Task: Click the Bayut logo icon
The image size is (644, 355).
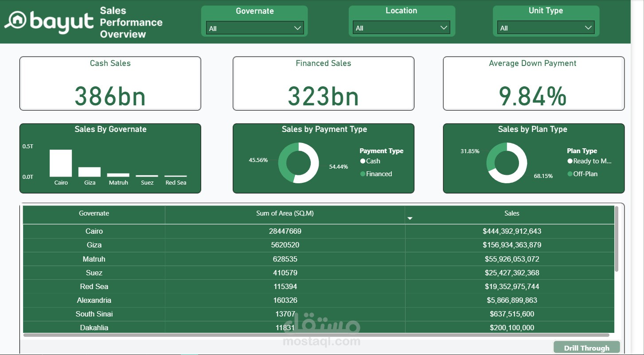Action: click(x=18, y=21)
